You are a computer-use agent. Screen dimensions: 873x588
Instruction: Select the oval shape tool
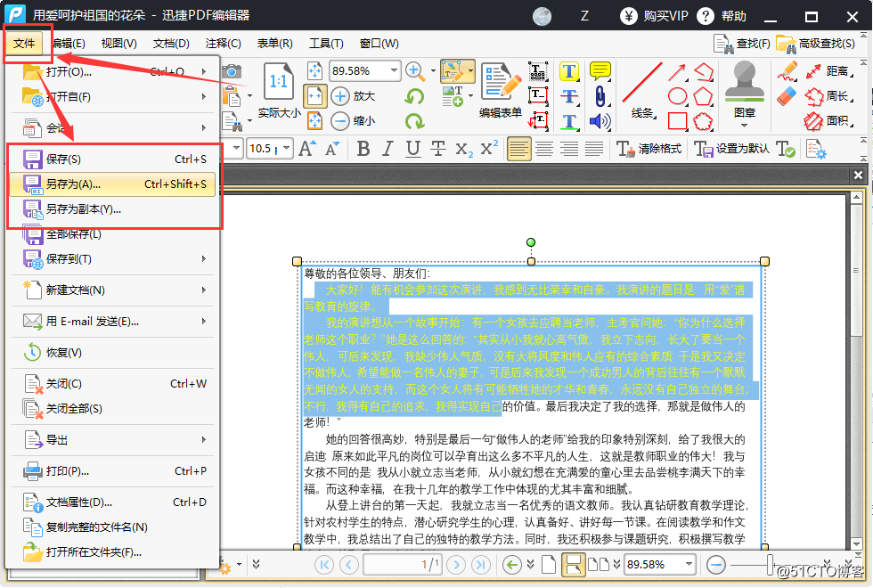677,96
